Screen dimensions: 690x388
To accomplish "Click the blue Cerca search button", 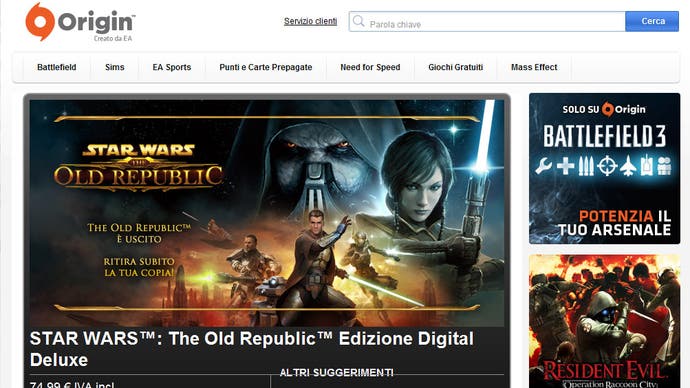I will tap(652, 21).
